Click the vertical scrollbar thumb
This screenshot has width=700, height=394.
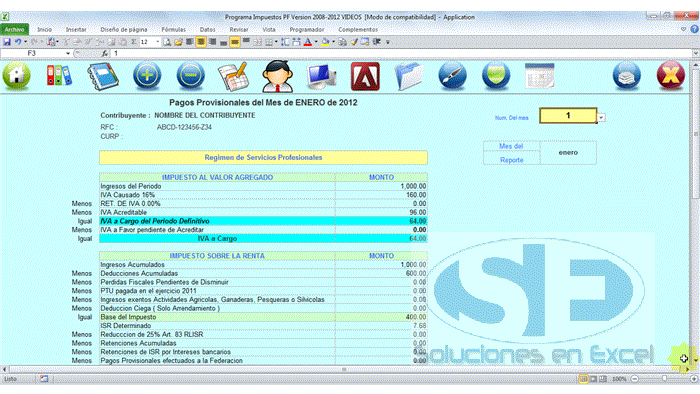[696, 134]
